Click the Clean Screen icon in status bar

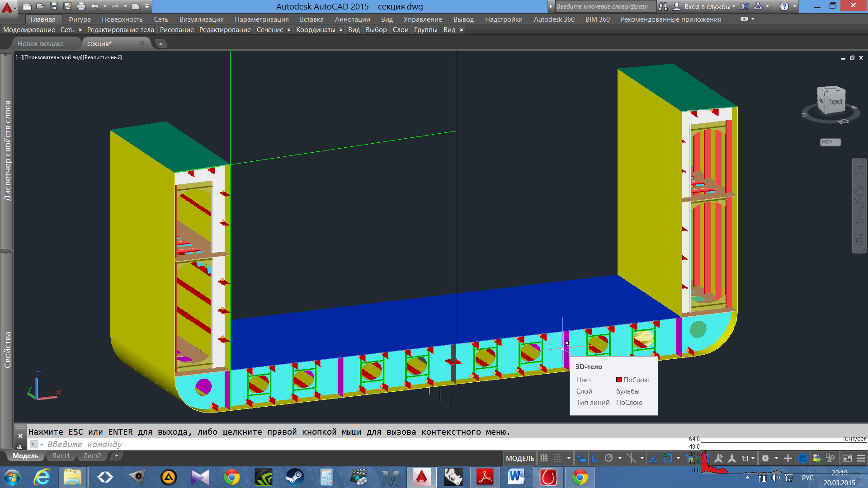pyautogui.click(x=847, y=458)
